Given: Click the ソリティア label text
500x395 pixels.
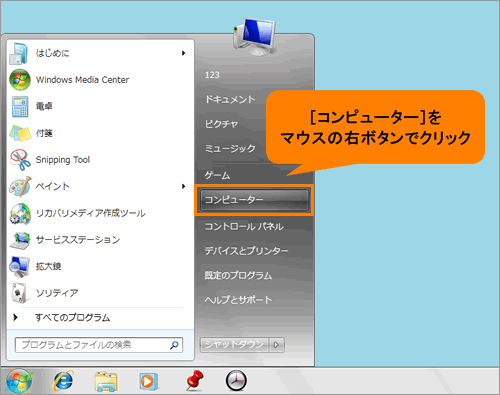Looking at the screenshot, I should click(57, 293).
